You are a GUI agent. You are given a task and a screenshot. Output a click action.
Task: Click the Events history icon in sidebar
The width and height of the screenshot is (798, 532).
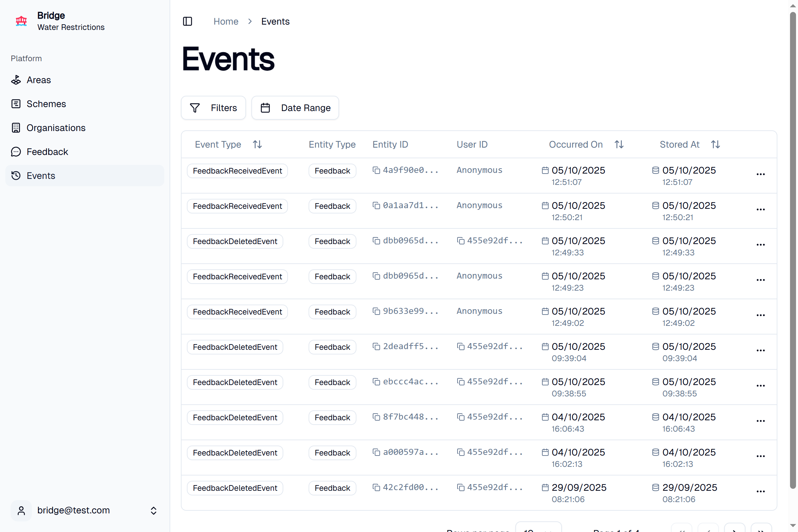(x=16, y=176)
